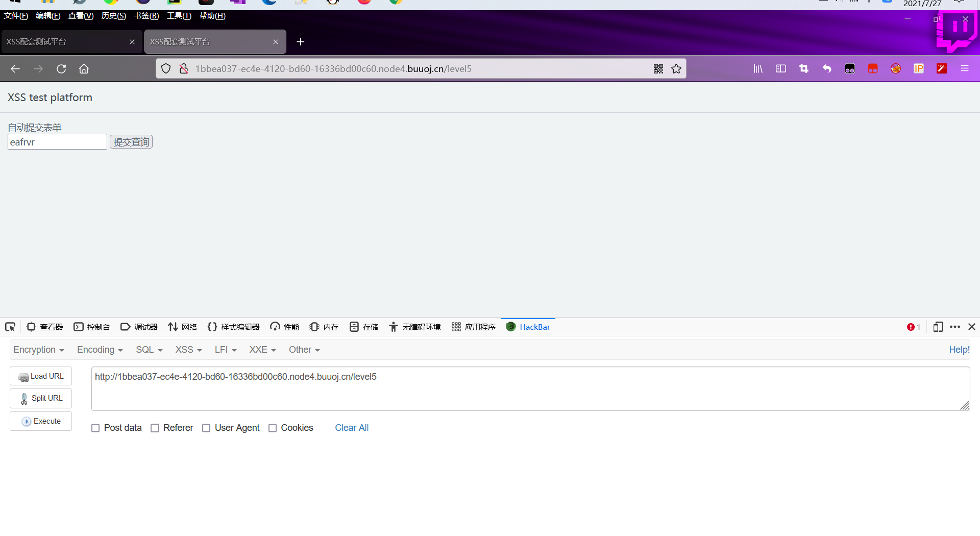
Task: Open the Accessibility (无障碍环境) panel
Action: pos(415,327)
